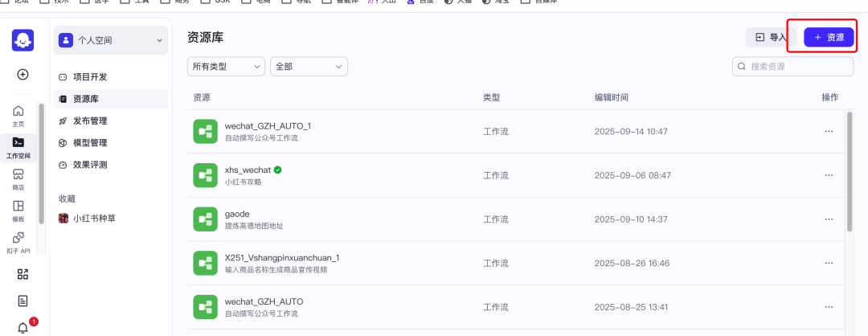Open 扣子 API in the sidebar

[x=18, y=243]
